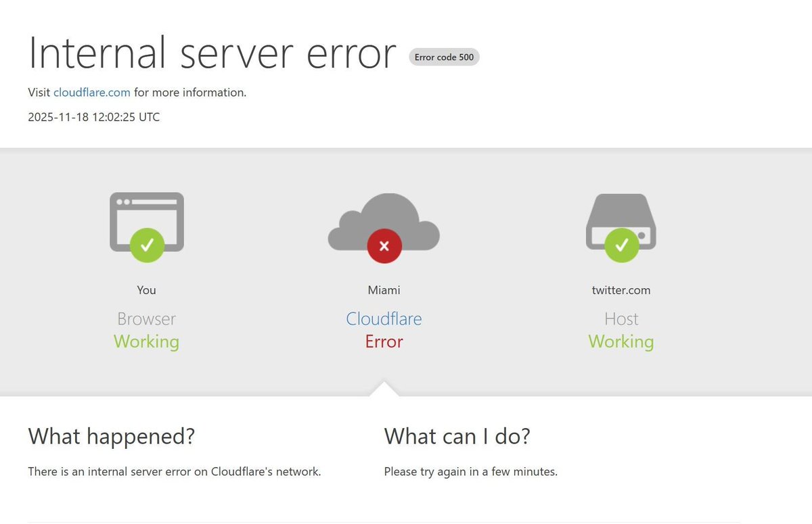Image resolution: width=812 pixels, height=524 pixels.
Task: Click the 'Browser' label
Action: tap(147, 318)
